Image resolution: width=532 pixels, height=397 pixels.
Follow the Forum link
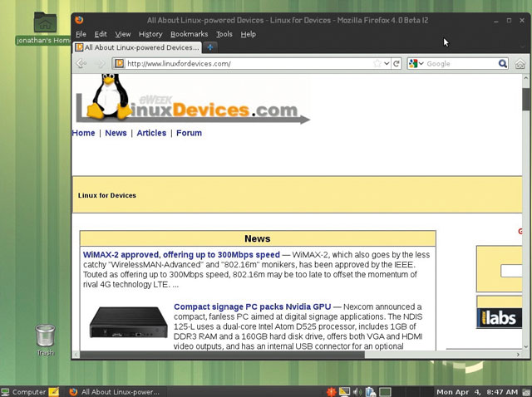point(189,133)
